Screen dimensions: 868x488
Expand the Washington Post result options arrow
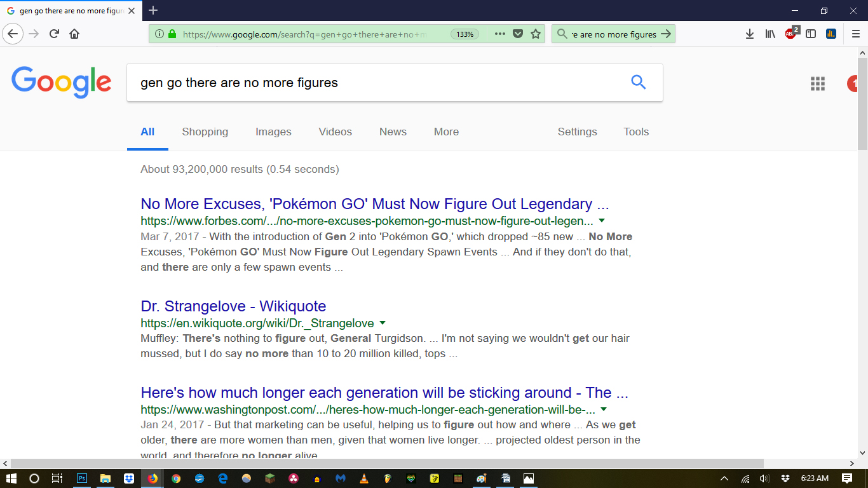coord(604,409)
